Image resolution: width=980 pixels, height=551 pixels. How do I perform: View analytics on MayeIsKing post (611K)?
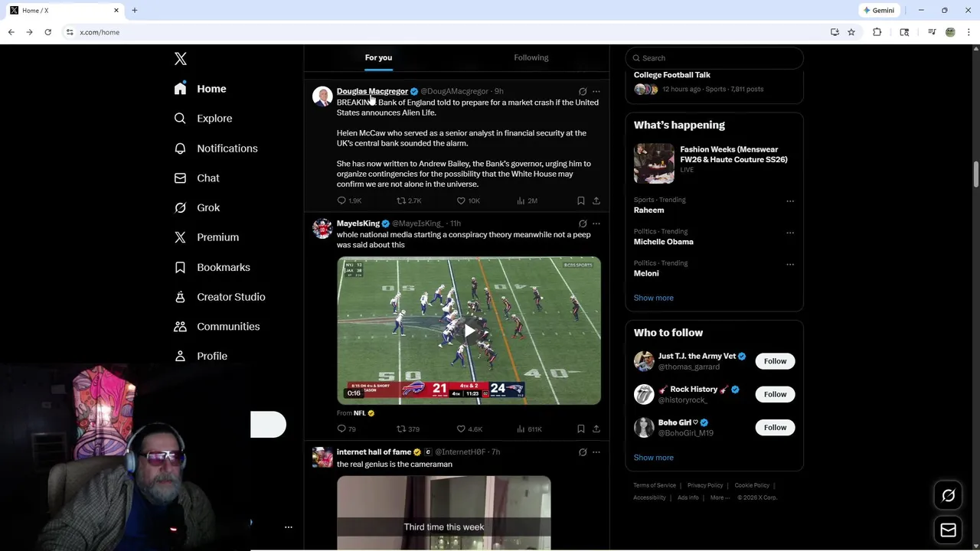click(529, 429)
